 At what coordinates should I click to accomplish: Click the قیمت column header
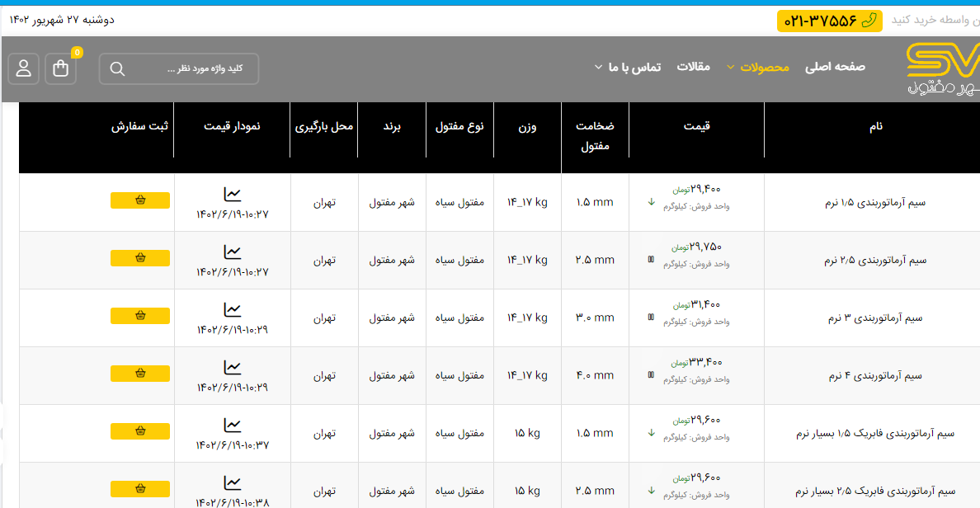(696, 126)
